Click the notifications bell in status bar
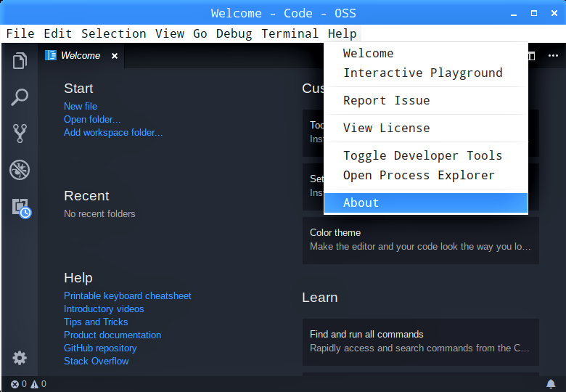Screen dimensions: 566x392 point(551,384)
